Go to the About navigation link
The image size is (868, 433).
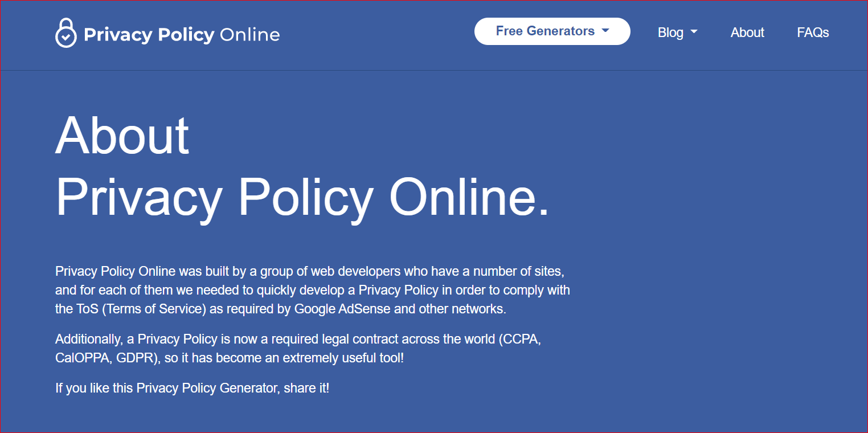pos(747,32)
